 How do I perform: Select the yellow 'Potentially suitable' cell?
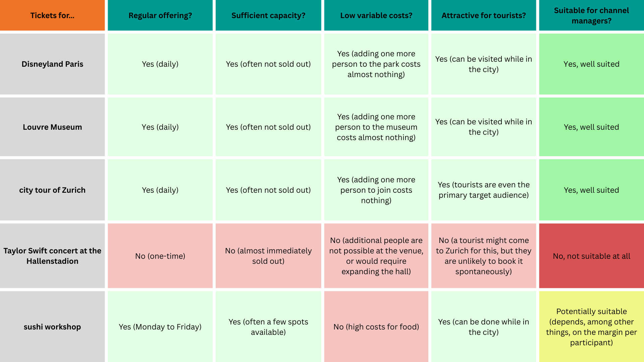coord(591,327)
